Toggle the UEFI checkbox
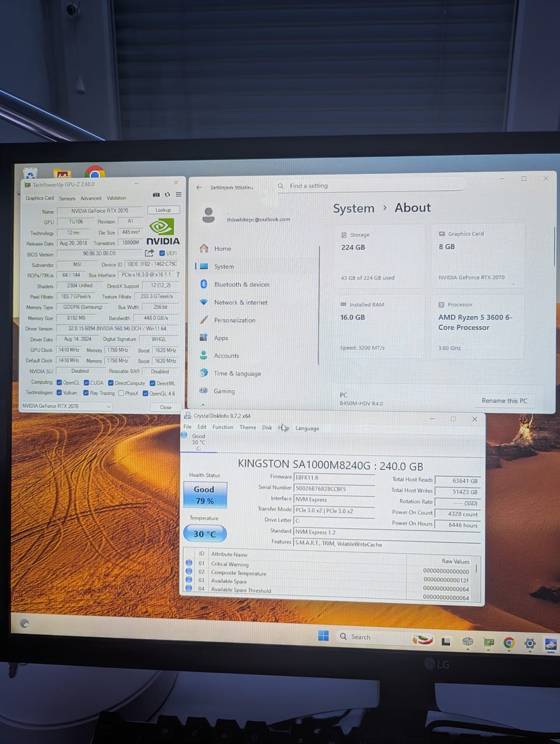The height and width of the screenshot is (744, 560). coord(162,253)
